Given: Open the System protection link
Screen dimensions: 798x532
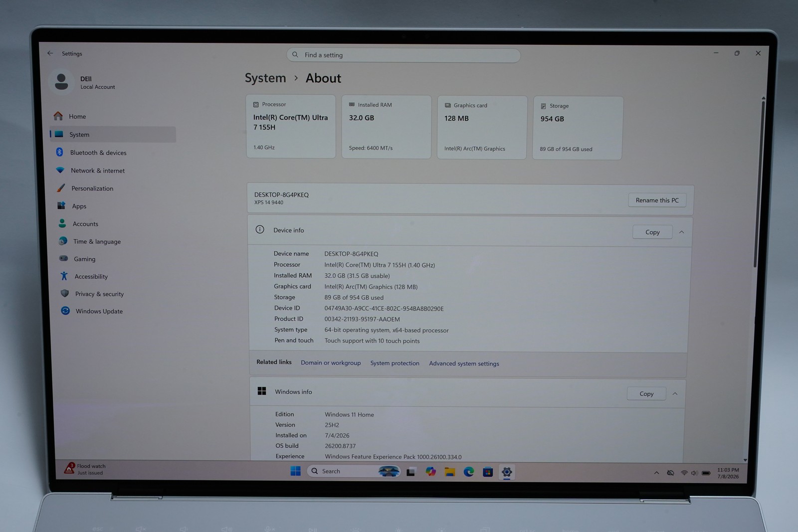Looking at the screenshot, I should [395, 363].
